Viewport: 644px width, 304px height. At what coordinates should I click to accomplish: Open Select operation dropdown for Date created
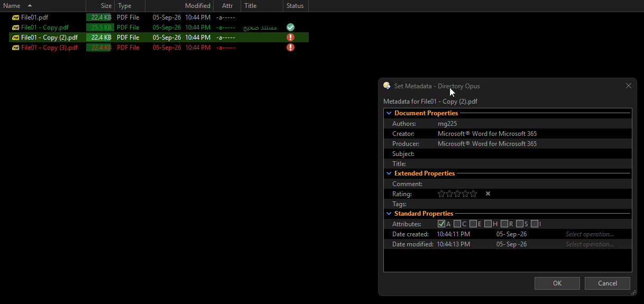pyautogui.click(x=590, y=234)
